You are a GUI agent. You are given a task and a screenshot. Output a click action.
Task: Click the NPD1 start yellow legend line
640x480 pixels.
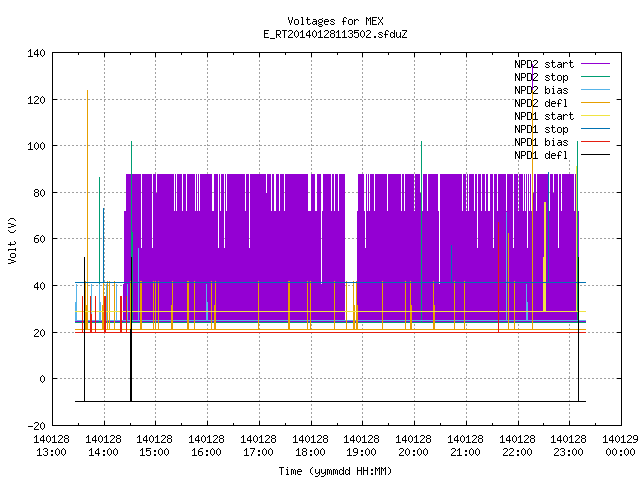[x=595, y=116]
